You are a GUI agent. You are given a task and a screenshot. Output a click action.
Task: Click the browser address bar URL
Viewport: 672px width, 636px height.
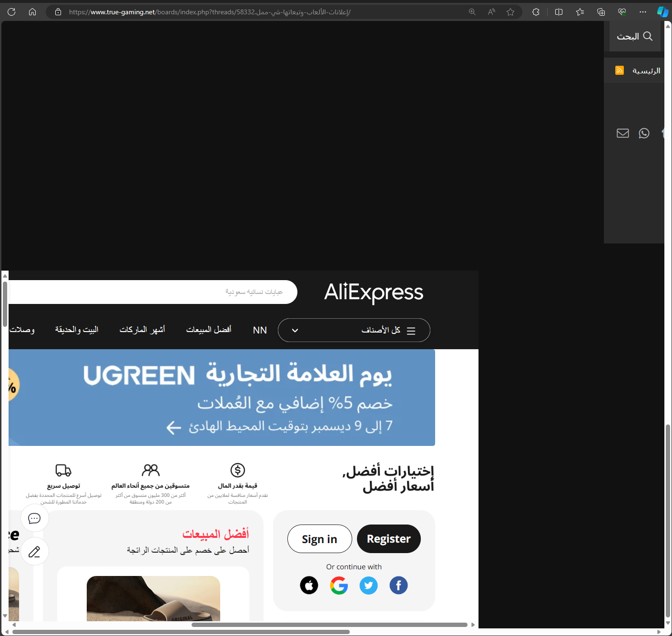click(210, 12)
